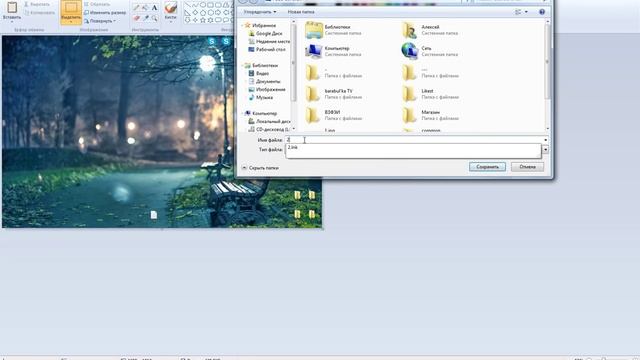Select the Fill with color bucket tool
The image size is (640, 360).
145,8
